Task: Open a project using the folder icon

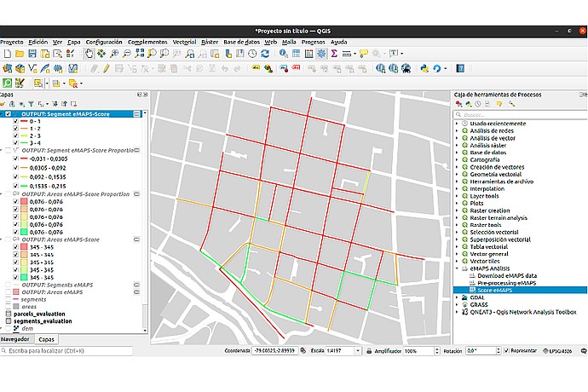Action: point(20,54)
